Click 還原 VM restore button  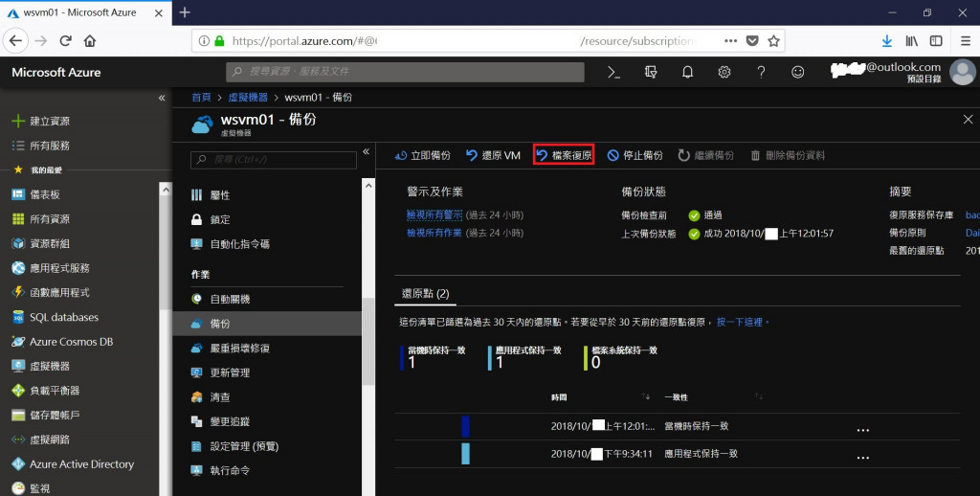tap(493, 156)
